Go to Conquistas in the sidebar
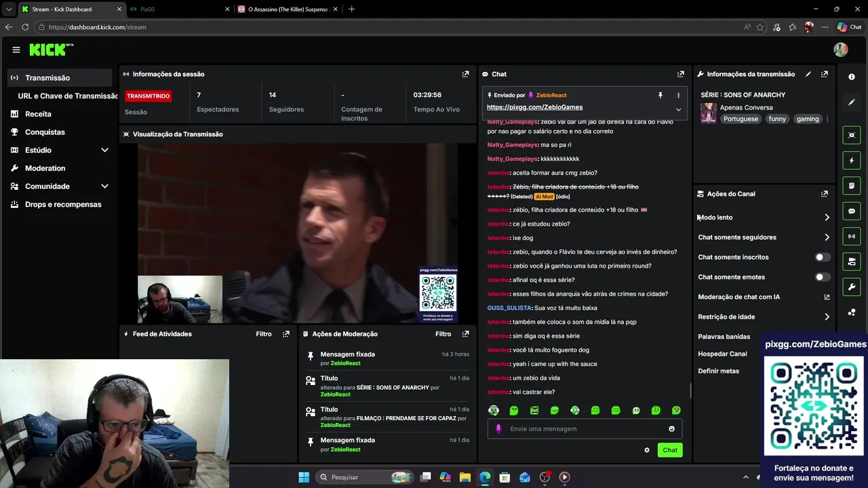Viewport: 868px width, 488px height. [x=45, y=132]
